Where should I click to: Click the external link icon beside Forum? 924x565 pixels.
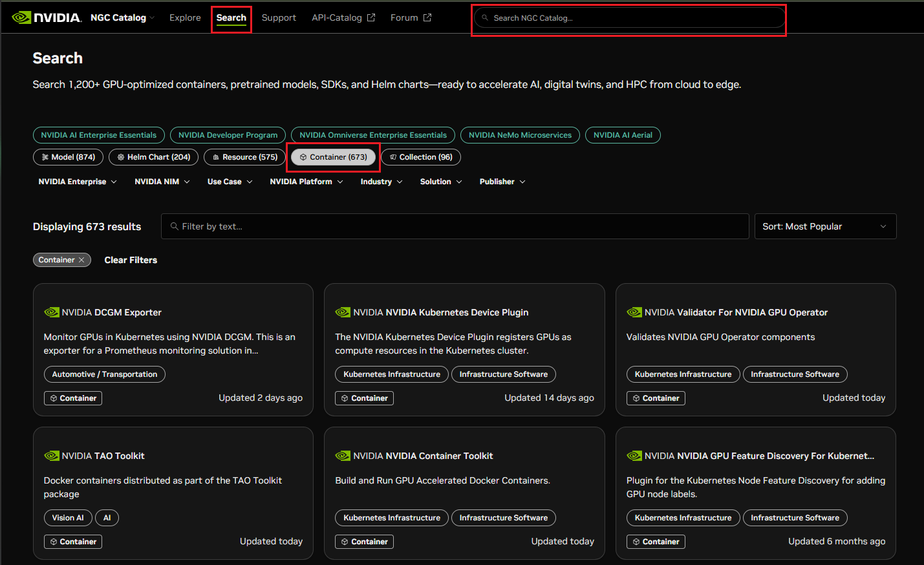tap(427, 17)
